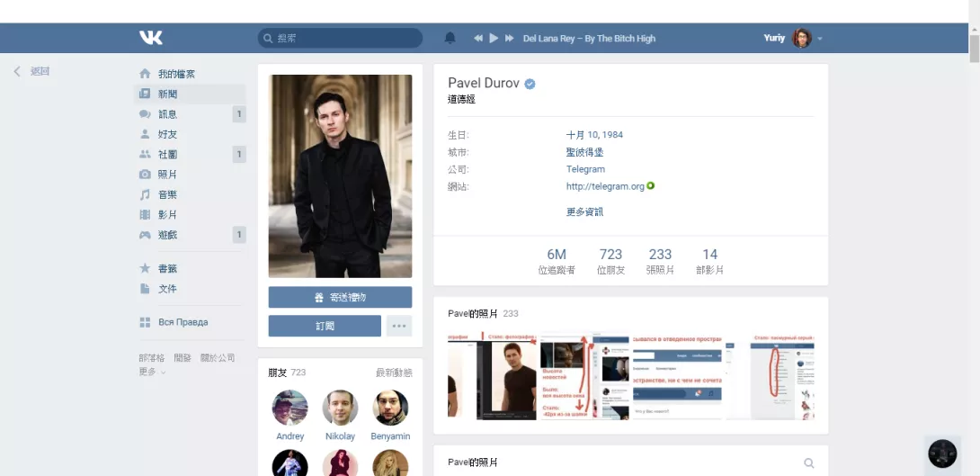980x476 pixels.
Task: Click the search magnifier in the header
Action: 268,38
